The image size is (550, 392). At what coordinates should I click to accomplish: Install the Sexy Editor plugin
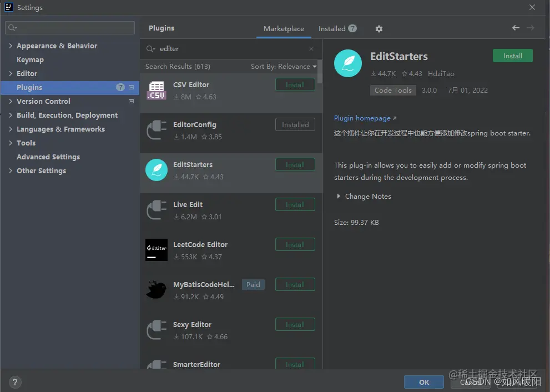[295, 325]
